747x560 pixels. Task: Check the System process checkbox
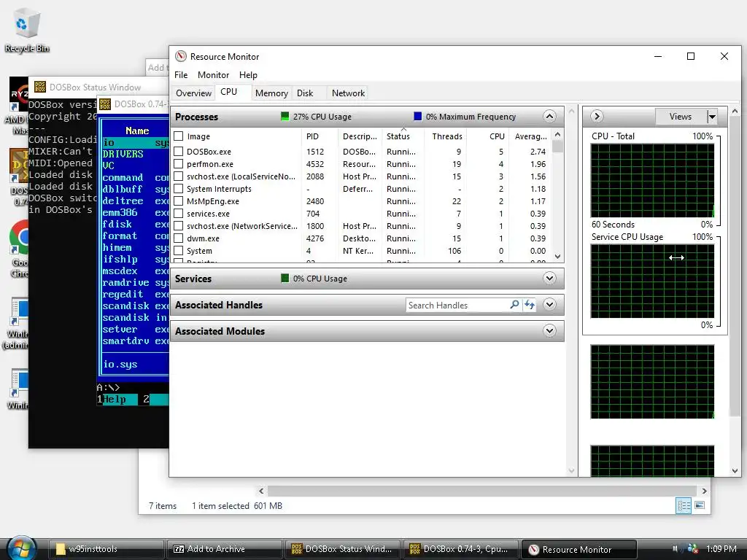(179, 251)
